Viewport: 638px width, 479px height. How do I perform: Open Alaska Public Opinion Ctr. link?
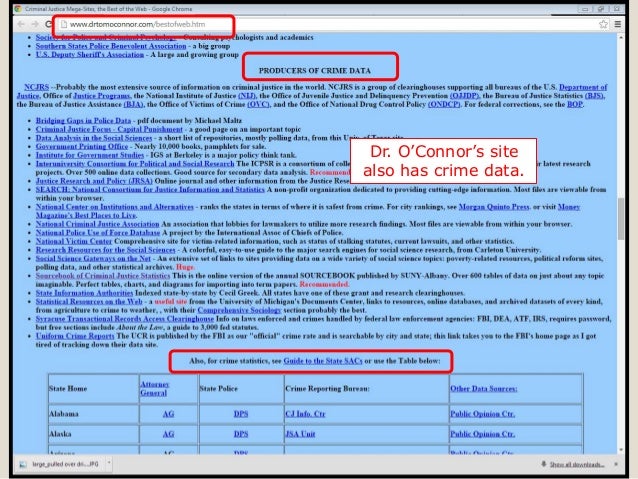tap(483, 434)
